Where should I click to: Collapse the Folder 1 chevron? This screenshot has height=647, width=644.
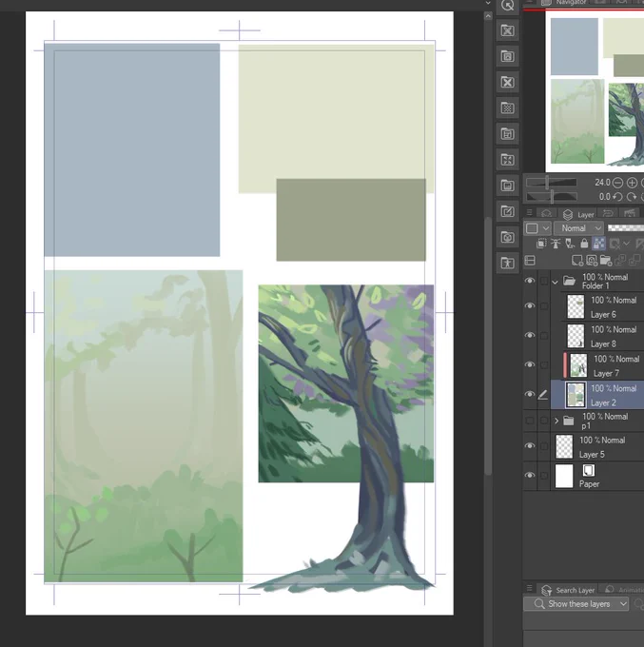click(556, 283)
